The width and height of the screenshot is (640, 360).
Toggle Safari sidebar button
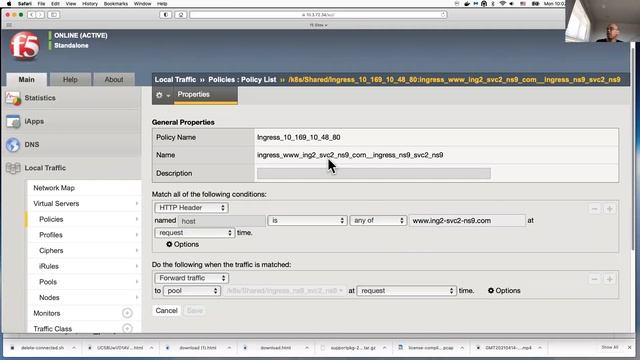[53, 15]
